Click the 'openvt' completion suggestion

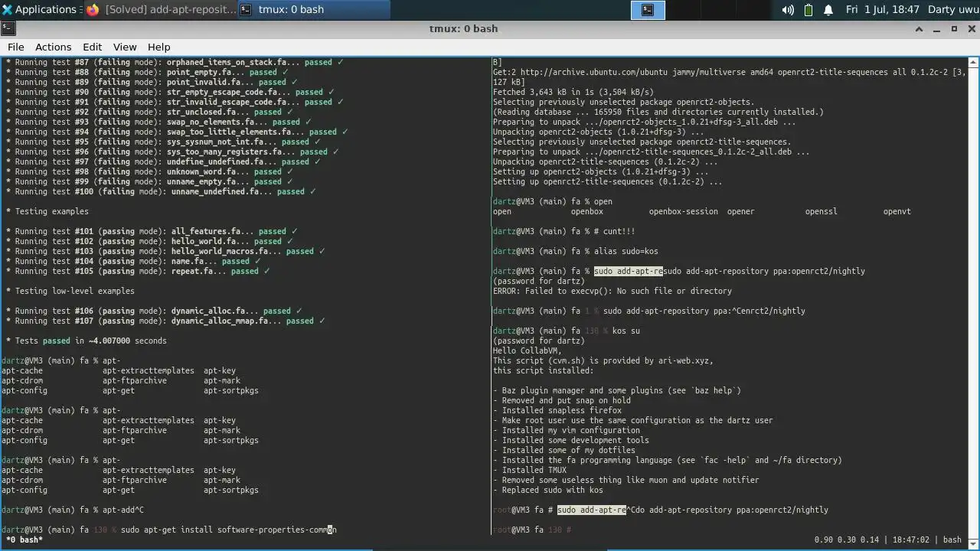(897, 211)
